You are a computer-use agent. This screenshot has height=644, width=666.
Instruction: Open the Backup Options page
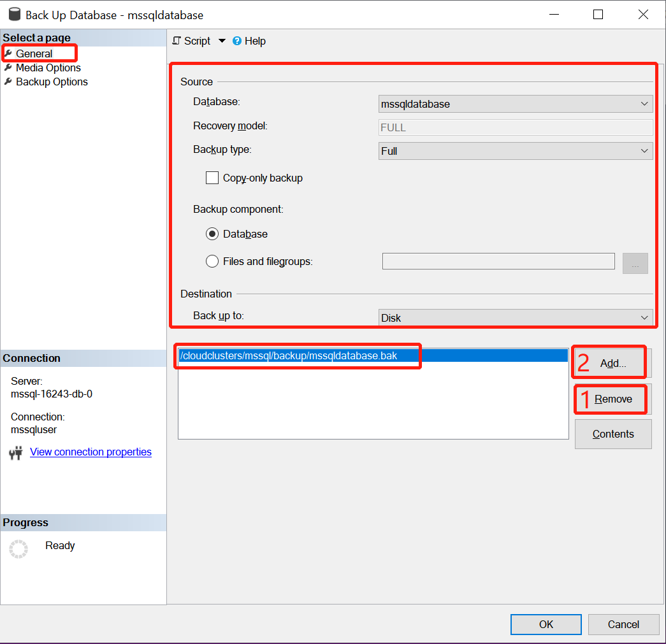(x=52, y=82)
